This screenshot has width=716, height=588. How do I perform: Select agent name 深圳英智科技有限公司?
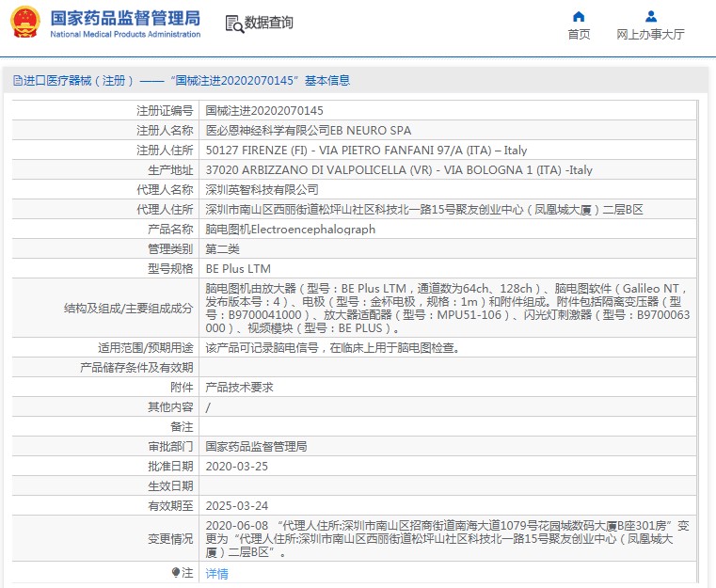click(x=263, y=189)
